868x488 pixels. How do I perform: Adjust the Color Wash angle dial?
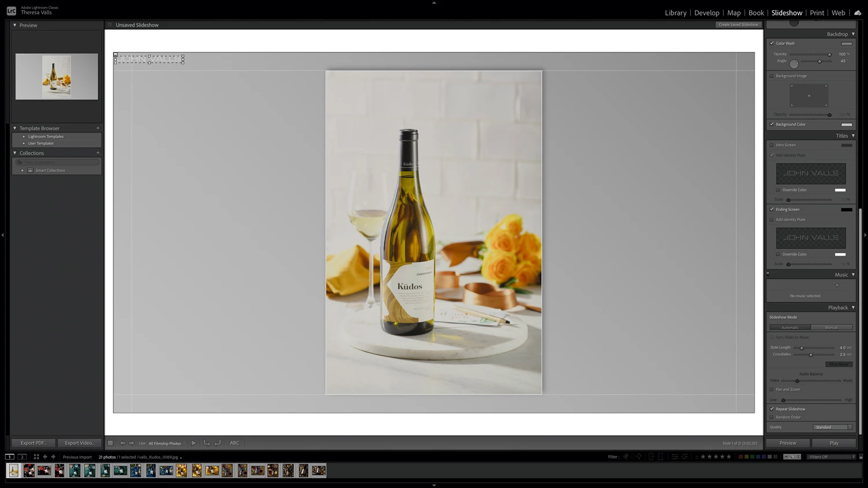point(794,64)
